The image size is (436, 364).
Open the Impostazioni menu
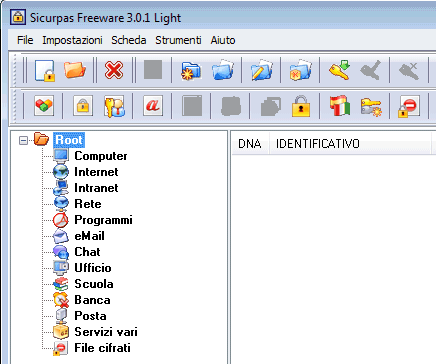[x=72, y=40]
